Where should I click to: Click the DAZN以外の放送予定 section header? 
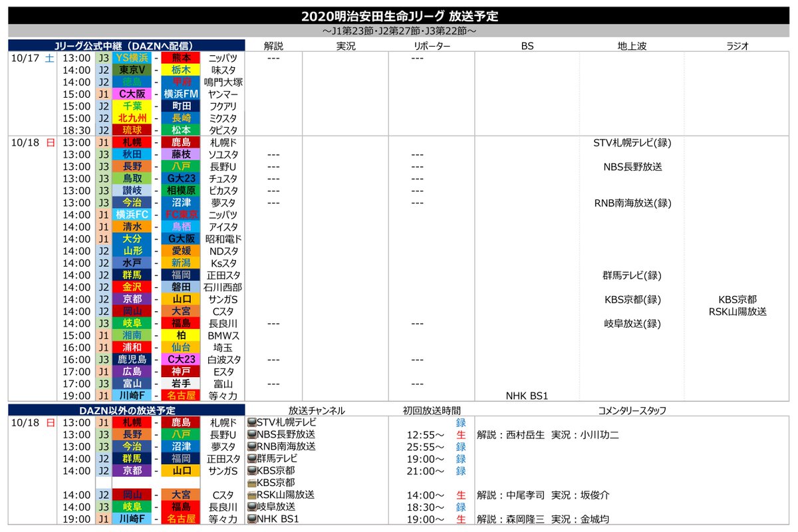pos(127,410)
